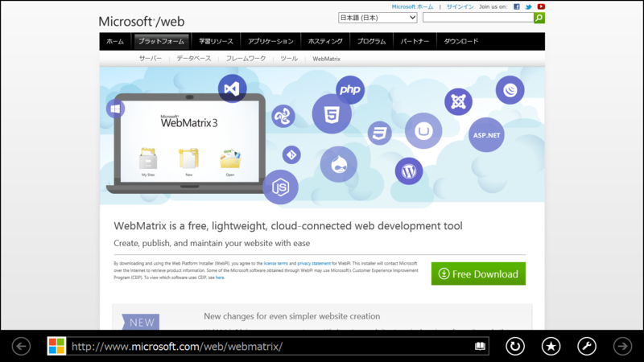
Task: Click the browser forward arrow button
Action: (x=622, y=347)
